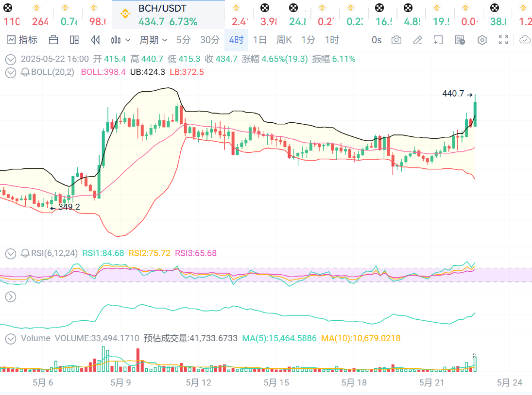Open the 指标 indicators panel
The height and width of the screenshot is (395, 532).
(x=22, y=40)
